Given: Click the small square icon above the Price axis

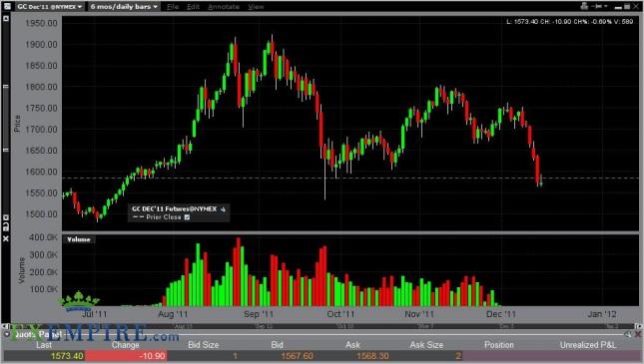Looking at the screenshot, I should [6, 19].
